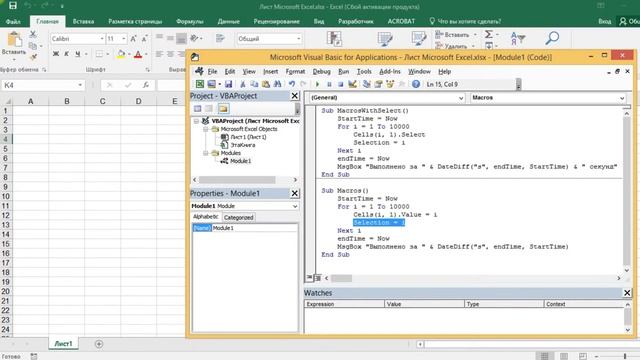Click the blue Help question mark icon
Screen dimensions: 640x360
click(416, 84)
